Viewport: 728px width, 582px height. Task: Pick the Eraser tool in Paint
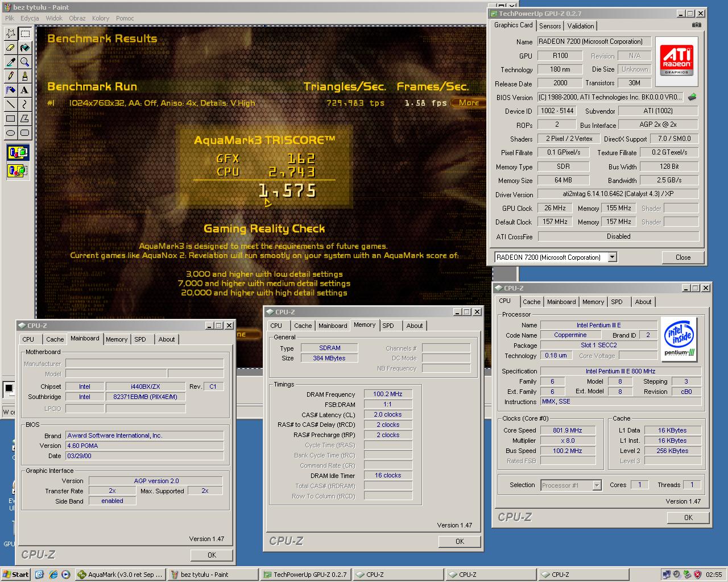10,48
